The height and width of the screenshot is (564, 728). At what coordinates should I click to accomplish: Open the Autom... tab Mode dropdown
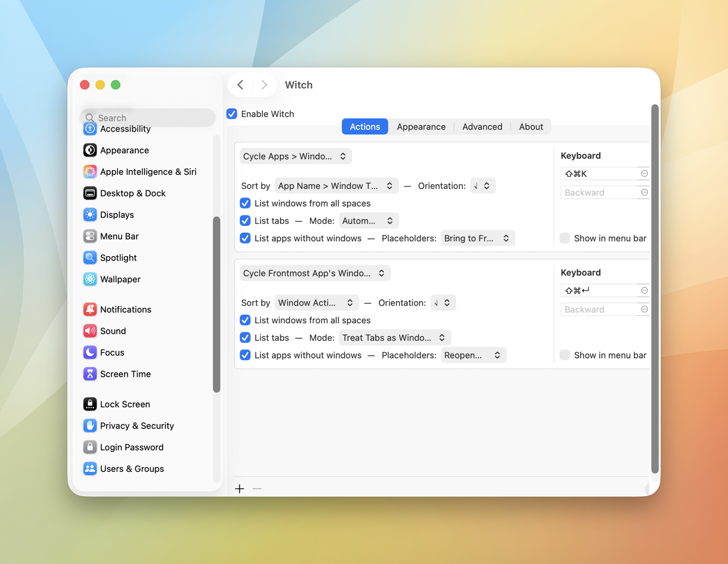pos(369,221)
